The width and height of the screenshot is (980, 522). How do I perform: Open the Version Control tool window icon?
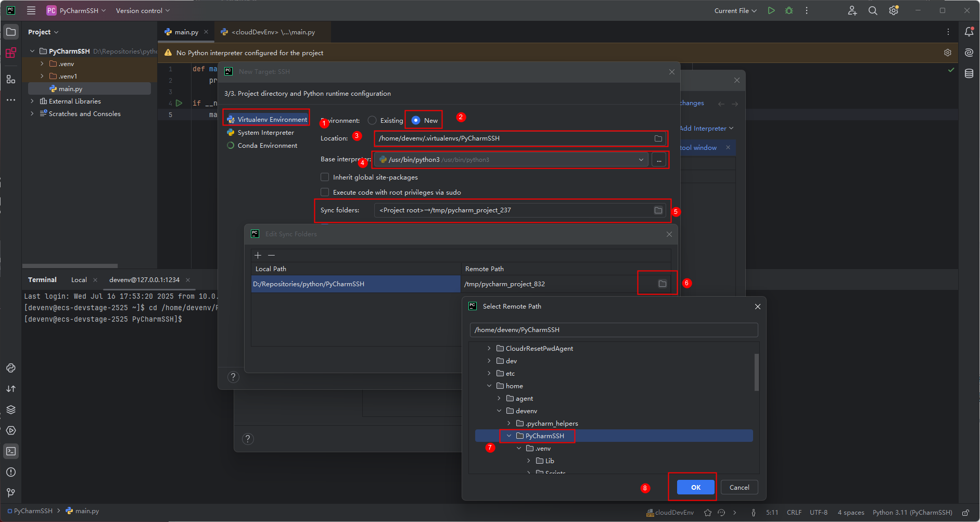(x=10, y=492)
